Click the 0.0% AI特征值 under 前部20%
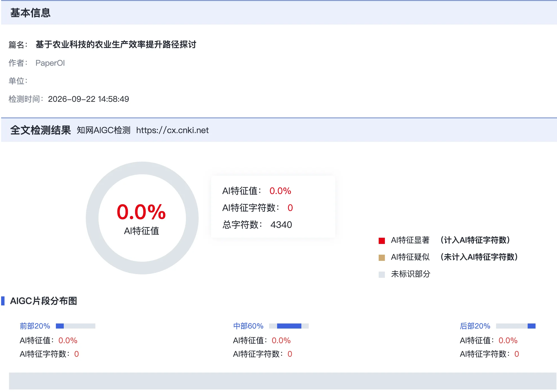This screenshot has height=392, width=557. [68, 340]
